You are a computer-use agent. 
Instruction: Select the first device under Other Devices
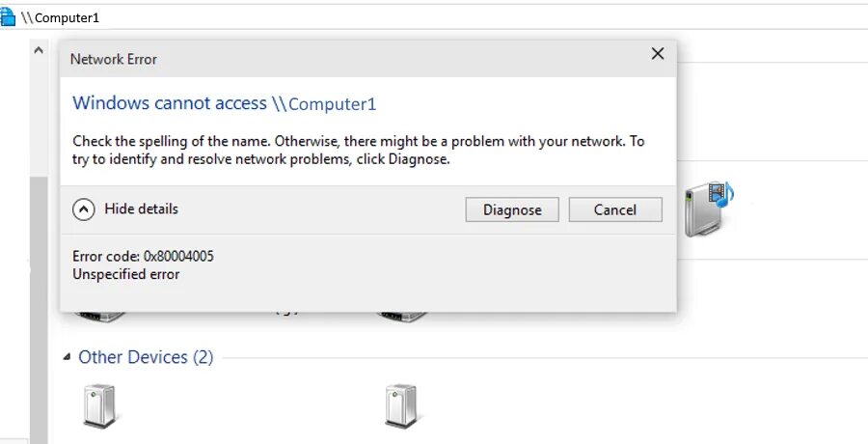click(x=99, y=406)
